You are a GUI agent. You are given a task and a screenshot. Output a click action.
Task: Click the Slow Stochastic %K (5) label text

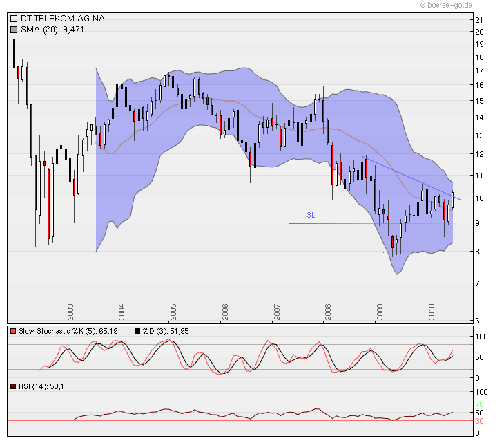coord(62,332)
